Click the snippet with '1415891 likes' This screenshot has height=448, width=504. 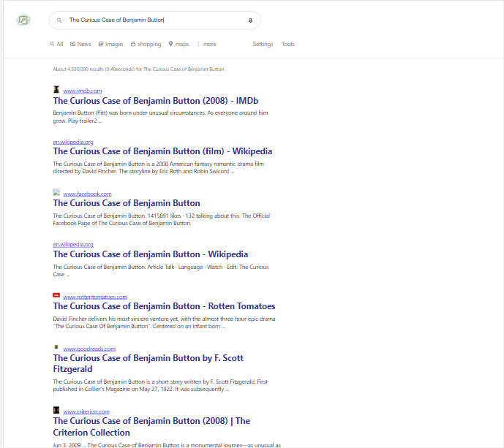(x=162, y=219)
